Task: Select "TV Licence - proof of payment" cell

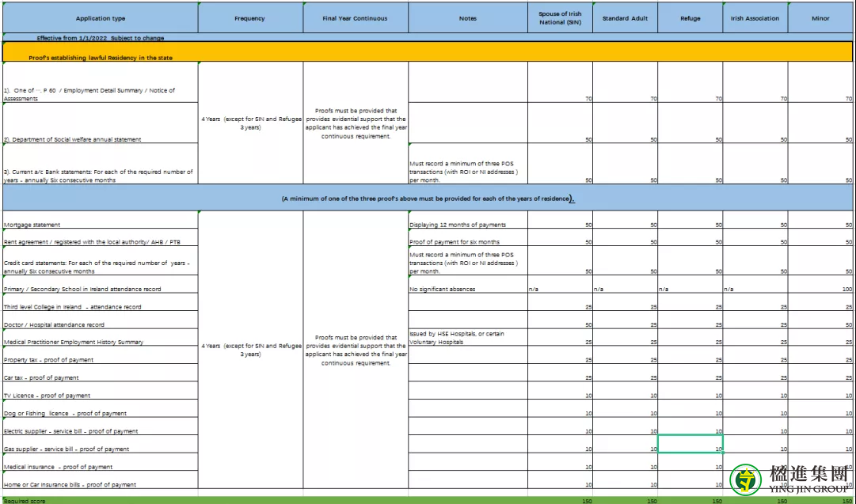Action: point(101,391)
